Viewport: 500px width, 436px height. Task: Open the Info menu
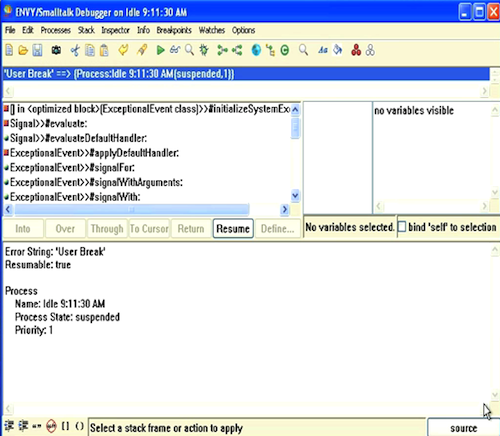(143, 30)
